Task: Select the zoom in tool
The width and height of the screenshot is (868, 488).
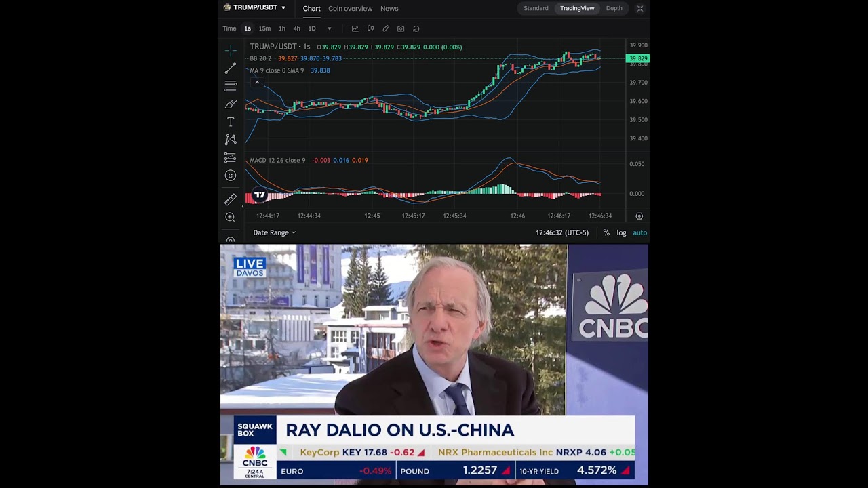Action: click(231, 217)
